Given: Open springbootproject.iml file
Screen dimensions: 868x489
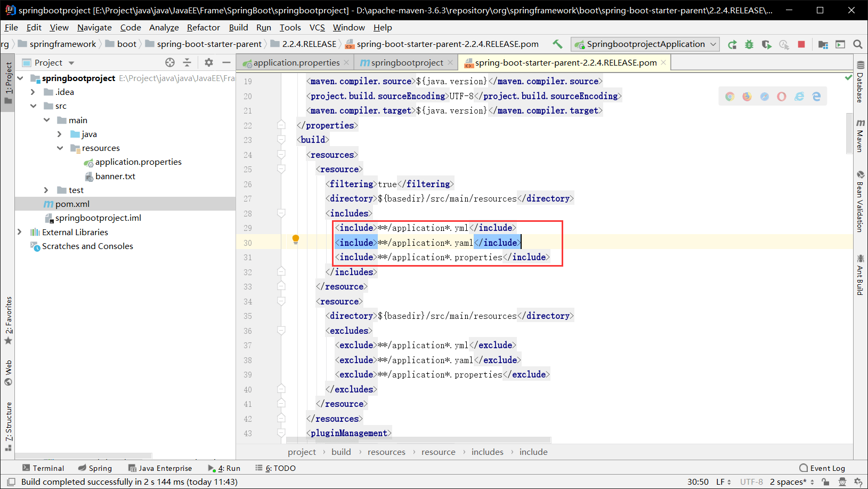Looking at the screenshot, I should pyautogui.click(x=98, y=218).
